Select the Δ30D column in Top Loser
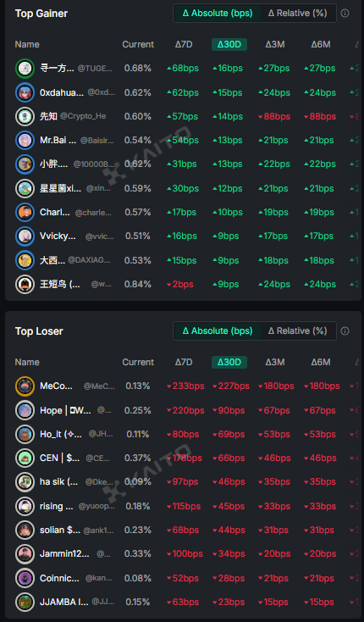 point(229,362)
